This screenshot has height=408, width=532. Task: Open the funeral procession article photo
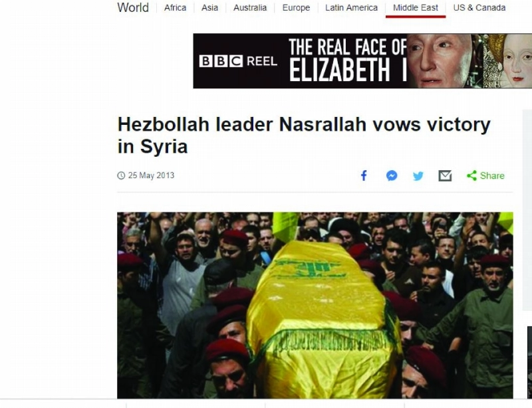tap(315, 305)
